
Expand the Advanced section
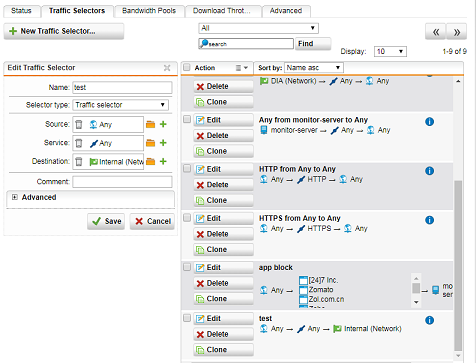coord(14,197)
